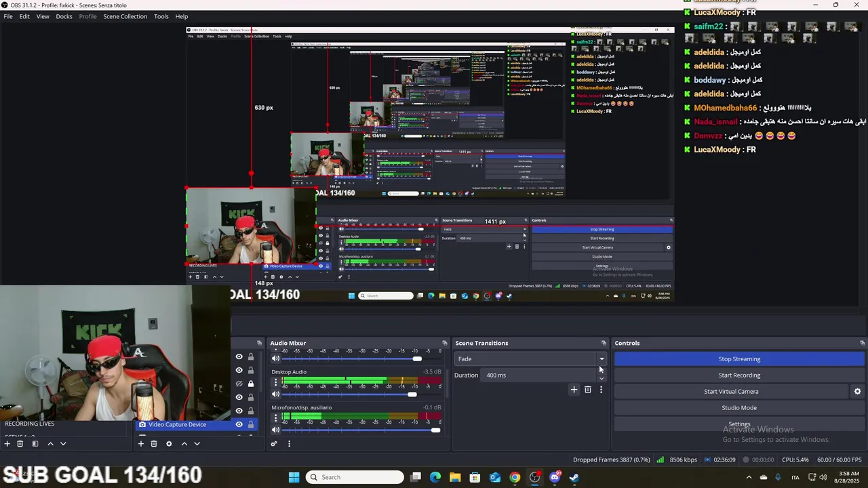Viewport: 868px width, 488px height.
Task: Unlock the source with the closed padlock
Action: tap(250, 384)
